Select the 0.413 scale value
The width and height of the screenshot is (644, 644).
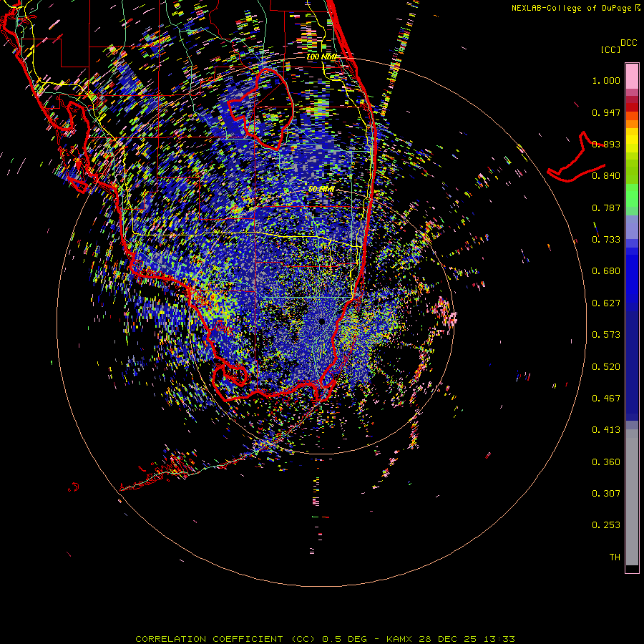[606, 430]
